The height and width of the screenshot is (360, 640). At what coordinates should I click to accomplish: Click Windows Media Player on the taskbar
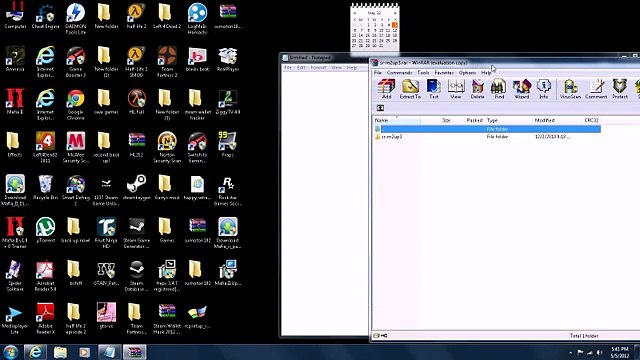pos(84,352)
